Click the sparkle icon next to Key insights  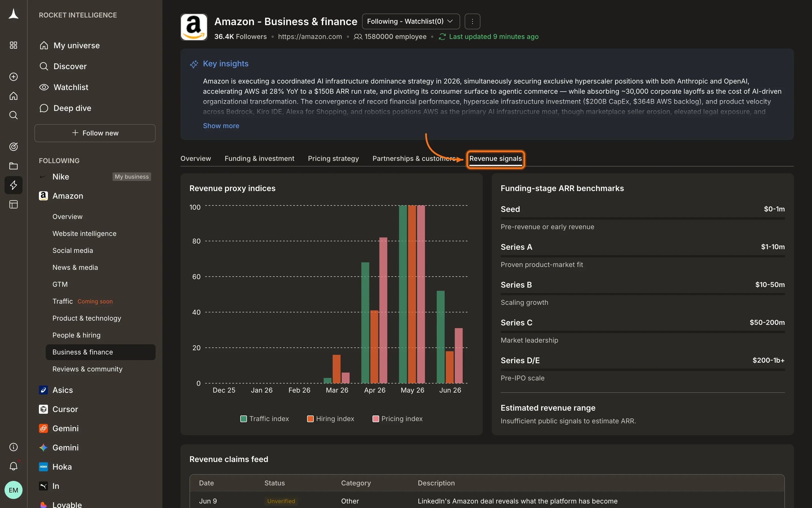(x=194, y=64)
